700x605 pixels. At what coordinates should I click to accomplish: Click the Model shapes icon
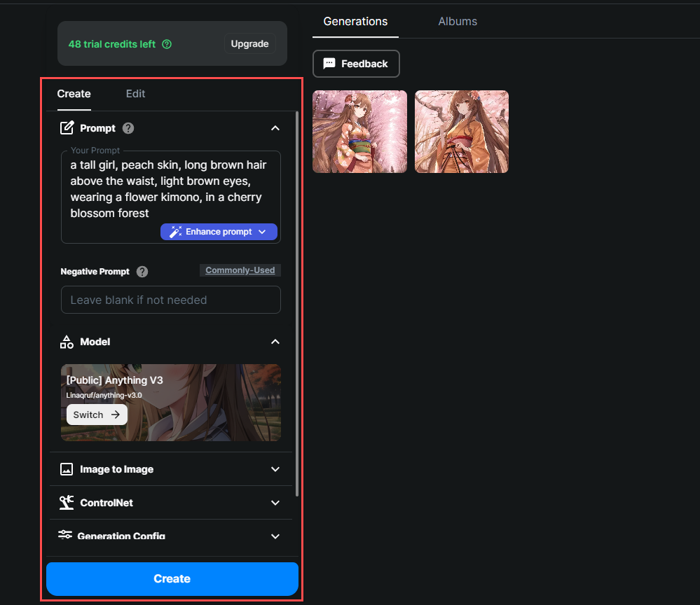click(x=67, y=342)
